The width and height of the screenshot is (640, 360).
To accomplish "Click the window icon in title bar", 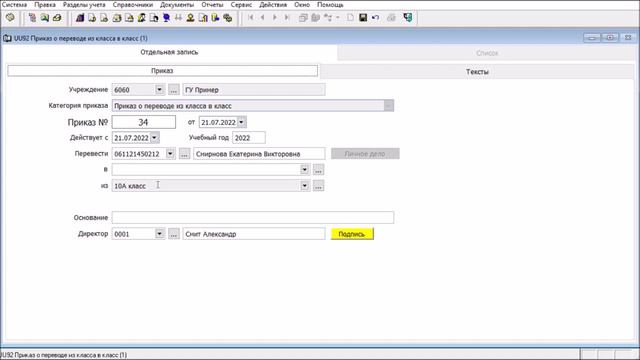I will coord(7,38).
